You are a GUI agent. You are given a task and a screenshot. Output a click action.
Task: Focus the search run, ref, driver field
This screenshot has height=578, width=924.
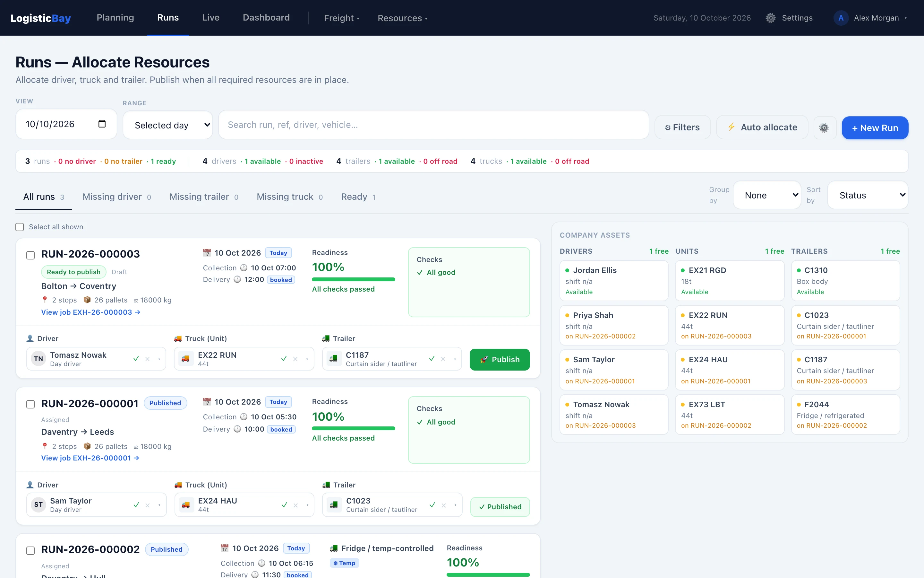433,125
